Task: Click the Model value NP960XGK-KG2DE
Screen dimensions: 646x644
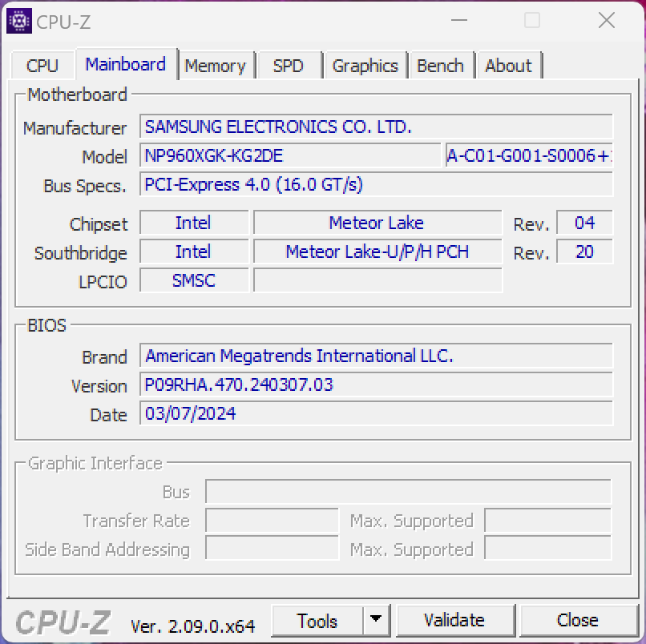Action: pos(290,155)
